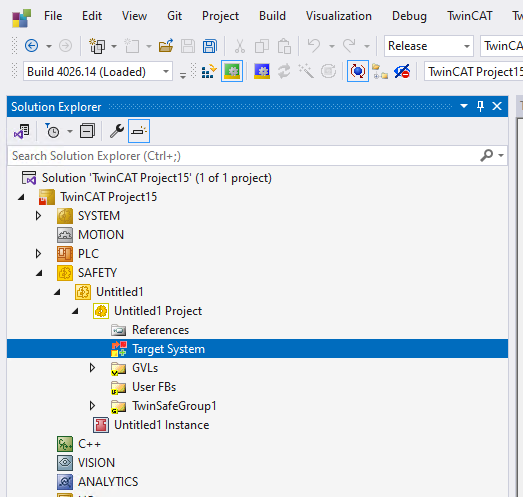
Task: Click the Collapse All icon
Action: click(87, 131)
